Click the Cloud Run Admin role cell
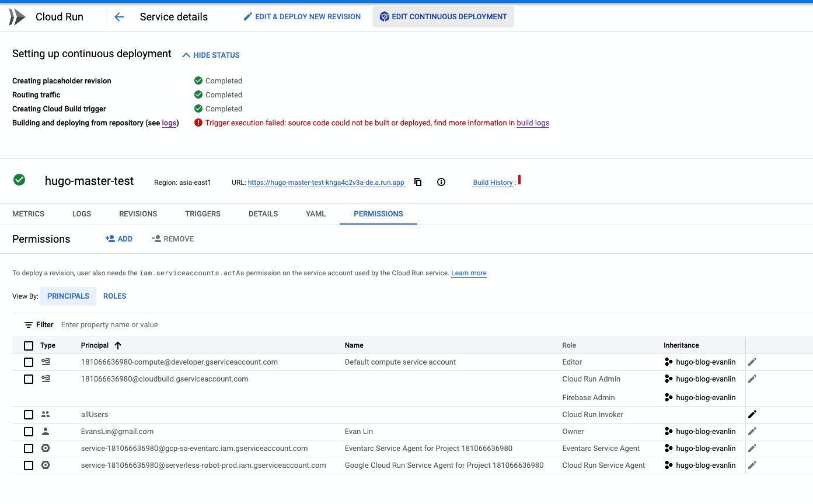Image resolution: width=813 pixels, height=504 pixels. pyautogui.click(x=591, y=379)
